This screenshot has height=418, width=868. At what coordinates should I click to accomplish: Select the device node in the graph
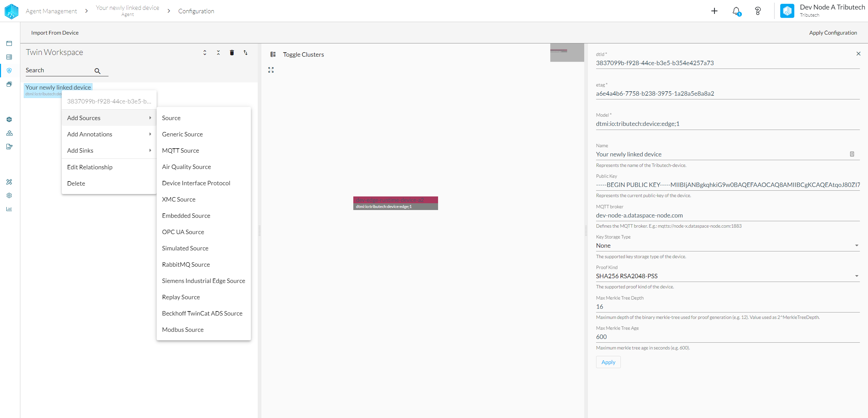tap(396, 203)
